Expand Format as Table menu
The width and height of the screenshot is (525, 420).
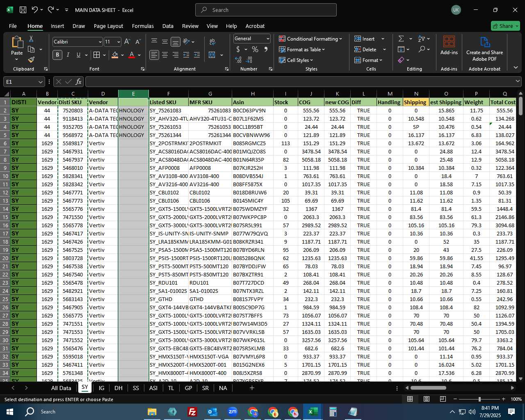302,49
